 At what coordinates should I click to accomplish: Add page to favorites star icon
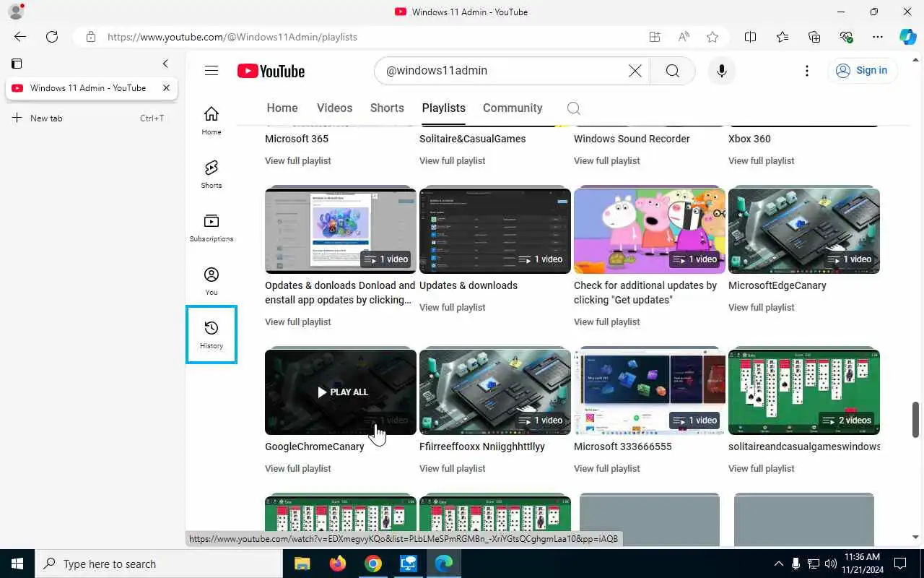712,37
